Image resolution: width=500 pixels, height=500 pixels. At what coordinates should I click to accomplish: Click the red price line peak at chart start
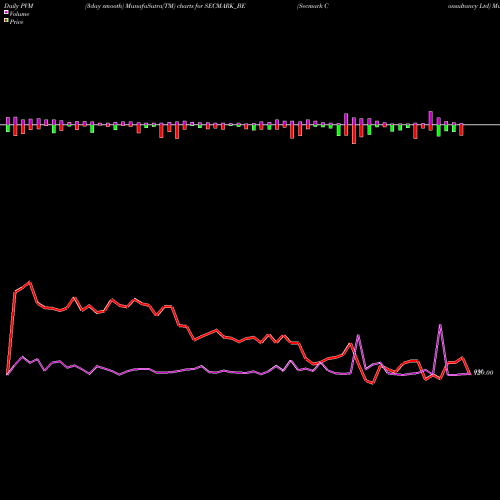coord(30,282)
